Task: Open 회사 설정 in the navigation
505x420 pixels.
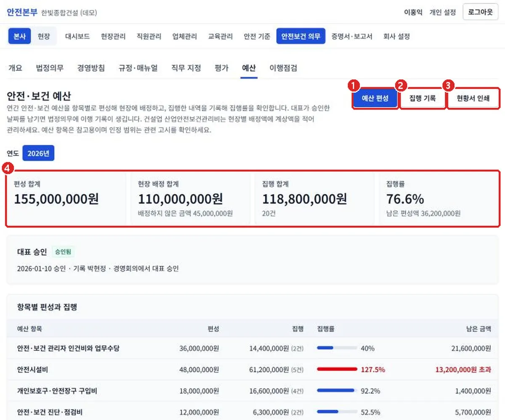Action: (x=396, y=36)
